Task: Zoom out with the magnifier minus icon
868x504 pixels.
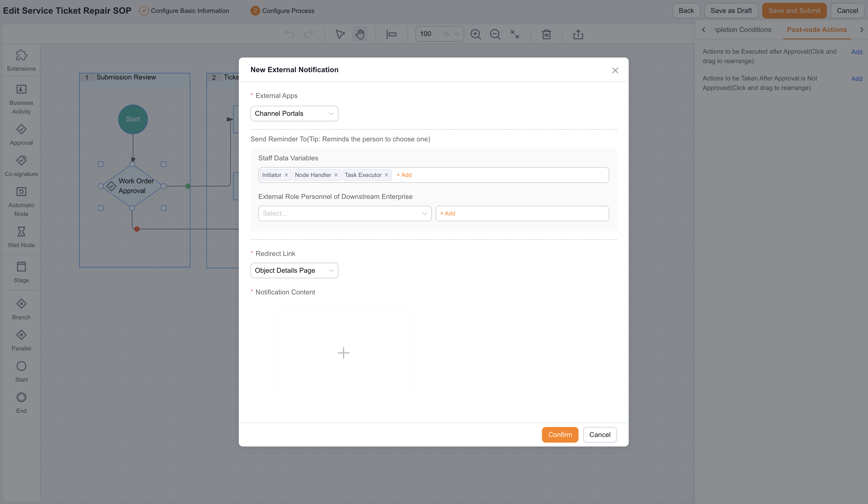Action: (495, 34)
